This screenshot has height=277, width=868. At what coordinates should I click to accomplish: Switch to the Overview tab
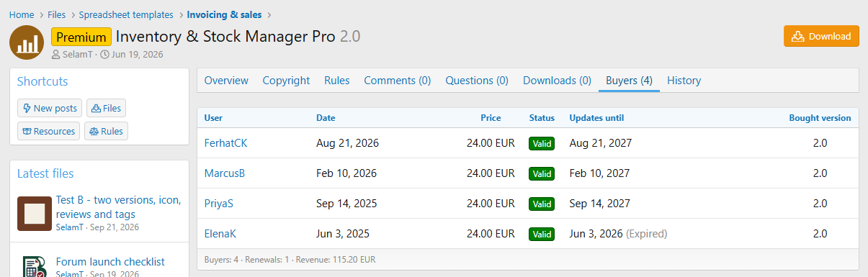point(226,81)
